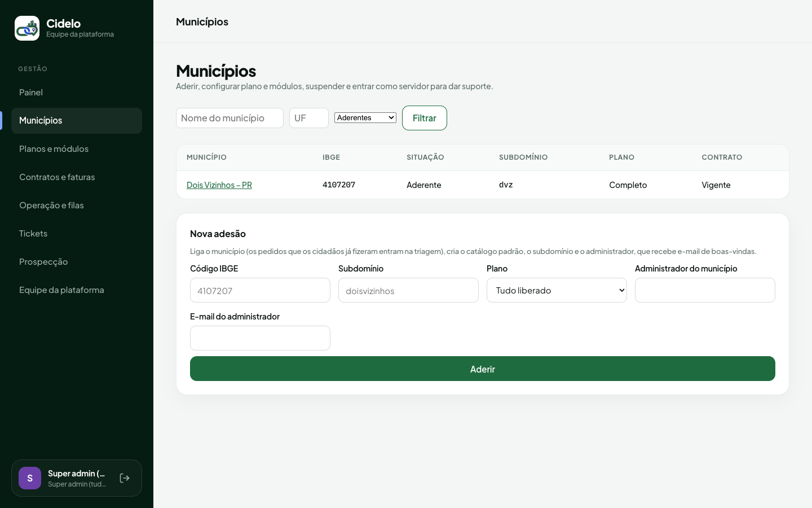Image resolution: width=812 pixels, height=508 pixels.
Task: Click the Super admin user name
Action: click(77, 474)
